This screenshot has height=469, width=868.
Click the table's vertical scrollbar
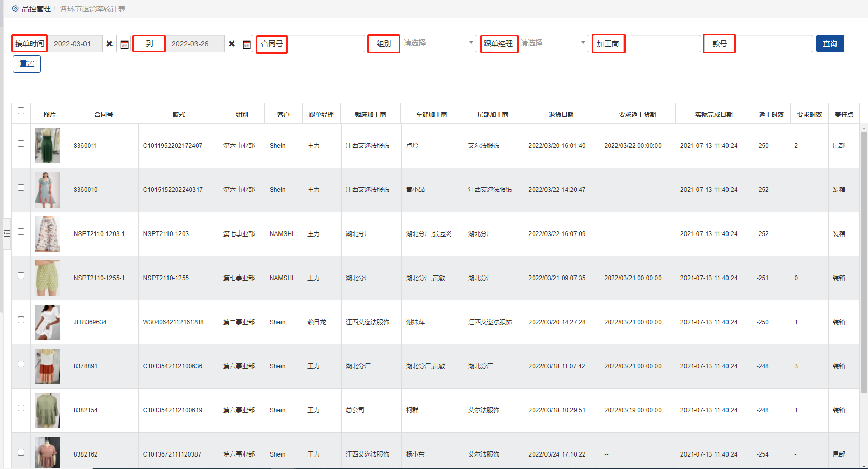(863, 259)
